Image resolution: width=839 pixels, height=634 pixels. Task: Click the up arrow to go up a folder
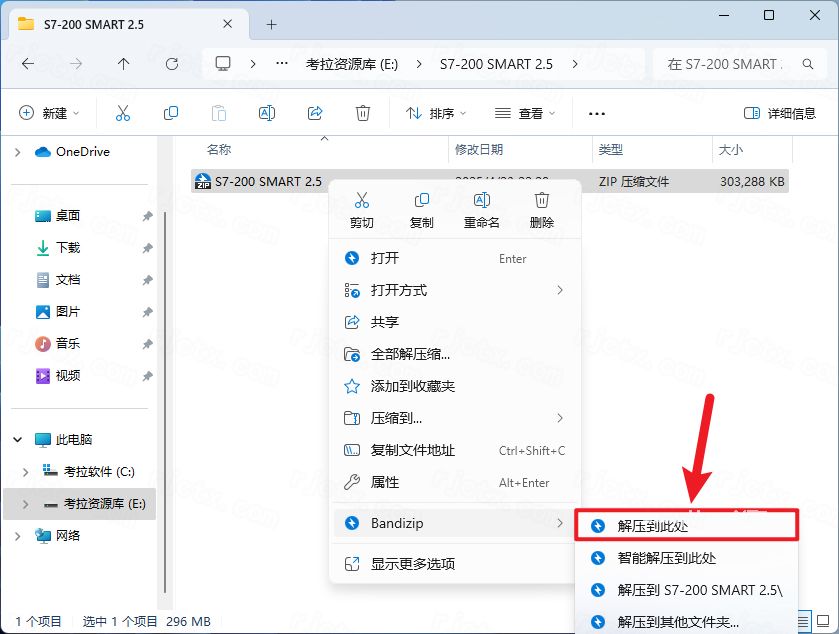(x=121, y=63)
